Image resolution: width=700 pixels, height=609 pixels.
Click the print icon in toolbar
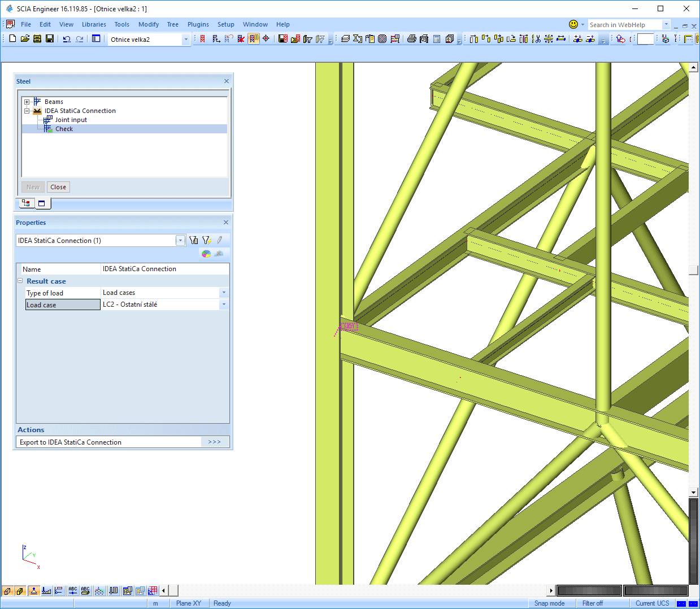click(x=412, y=39)
